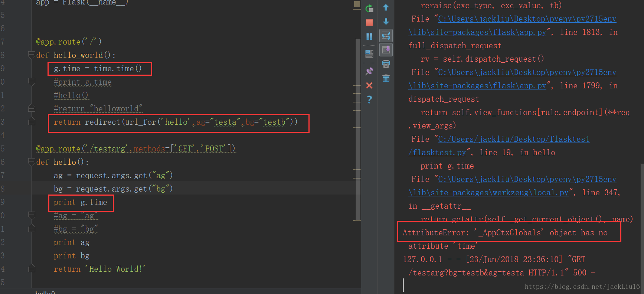Click the '127.0.0.1' request log line
The width and height of the screenshot is (644, 294).
coord(494,259)
